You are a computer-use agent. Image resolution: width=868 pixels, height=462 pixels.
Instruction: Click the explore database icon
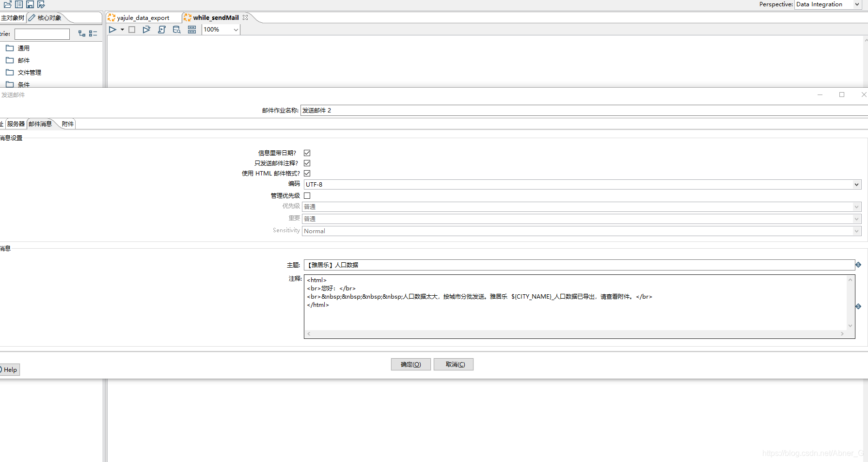(x=177, y=30)
